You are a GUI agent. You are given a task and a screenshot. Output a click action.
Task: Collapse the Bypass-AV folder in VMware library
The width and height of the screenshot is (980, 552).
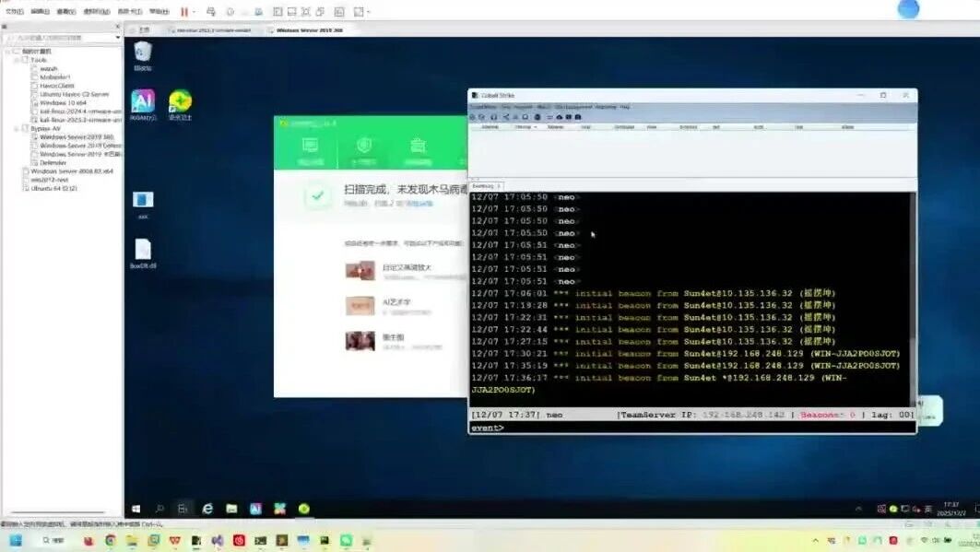click(x=17, y=129)
